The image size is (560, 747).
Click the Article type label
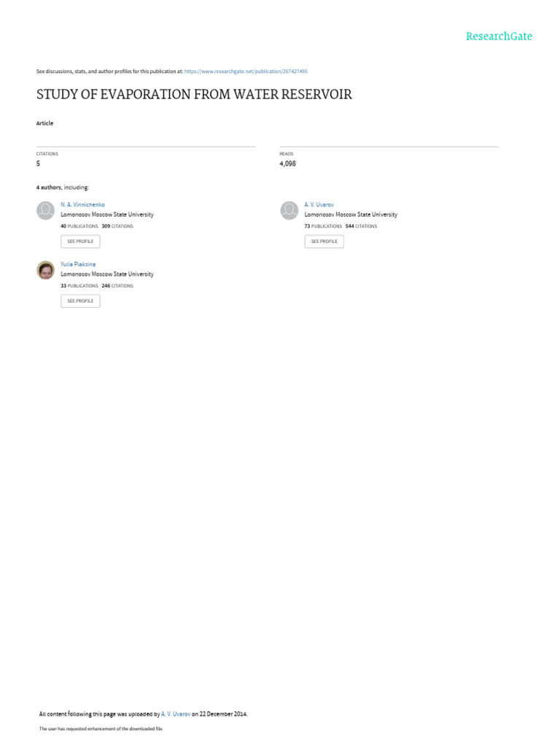44,123
